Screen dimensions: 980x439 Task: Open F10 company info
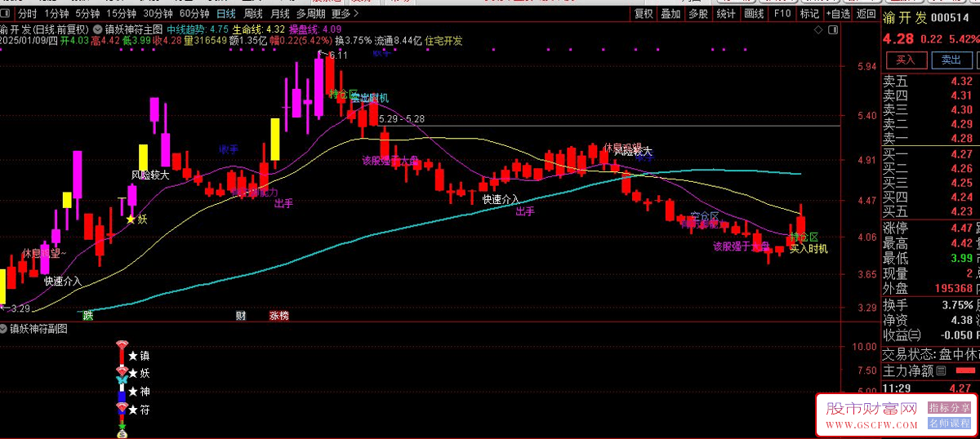tap(782, 14)
